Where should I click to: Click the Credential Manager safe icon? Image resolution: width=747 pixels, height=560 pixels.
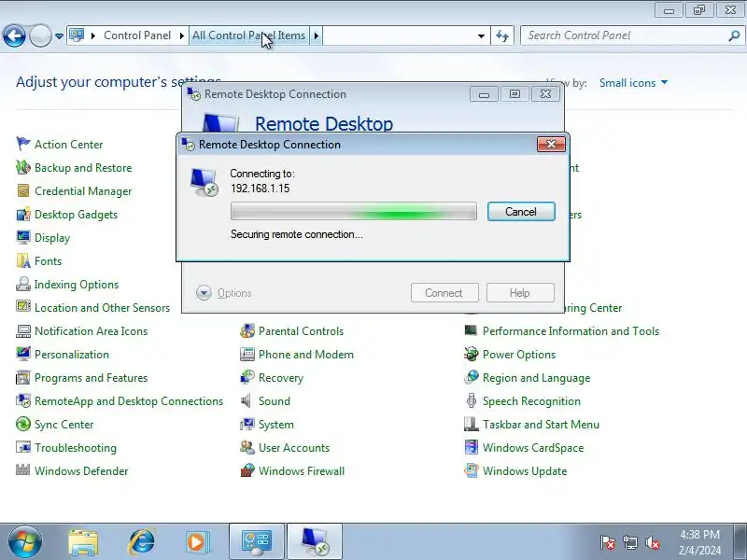(x=22, y=190)
